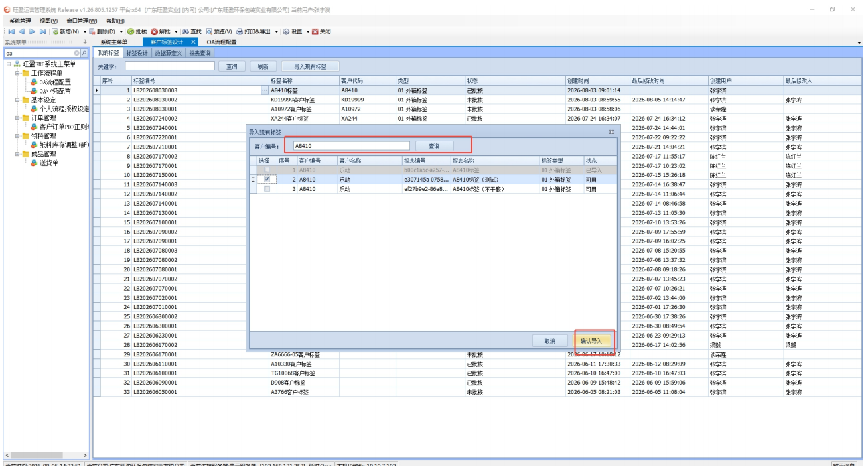Open the 视图(V) menu
The image size is (868, 471).
49,21
